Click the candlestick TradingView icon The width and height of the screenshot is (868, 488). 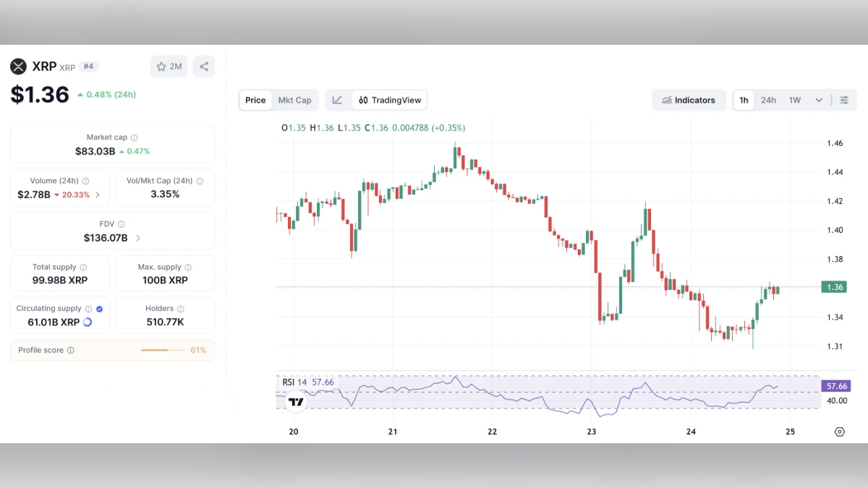tap(363, 100)
